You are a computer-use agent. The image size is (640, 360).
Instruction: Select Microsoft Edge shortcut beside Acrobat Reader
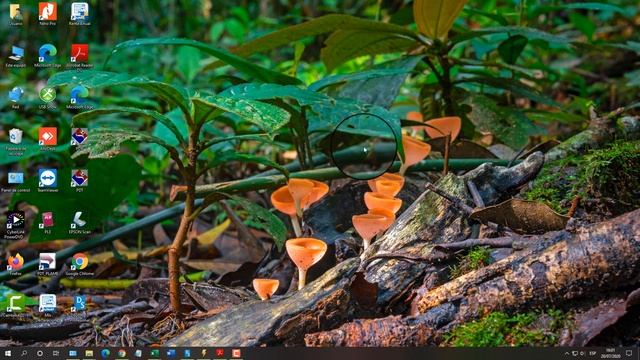48,56
